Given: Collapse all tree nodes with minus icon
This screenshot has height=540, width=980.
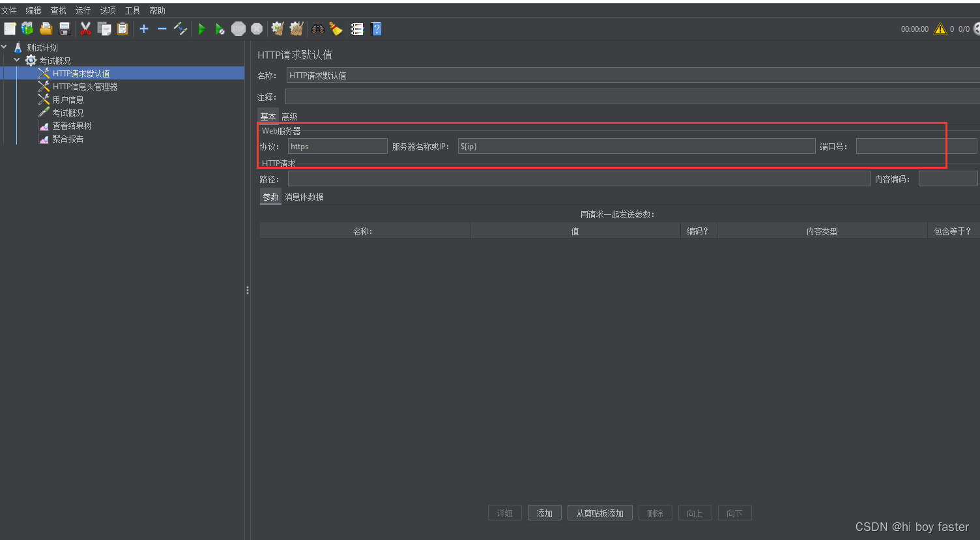Looking at the screenshot, I should click(x=162, y=29).
